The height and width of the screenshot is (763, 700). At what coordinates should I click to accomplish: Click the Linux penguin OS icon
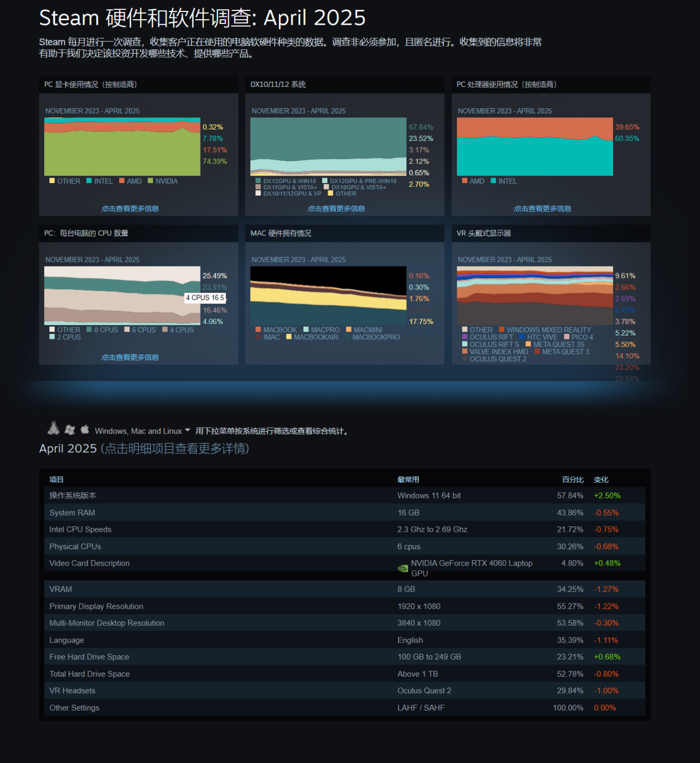click(54, 429)
